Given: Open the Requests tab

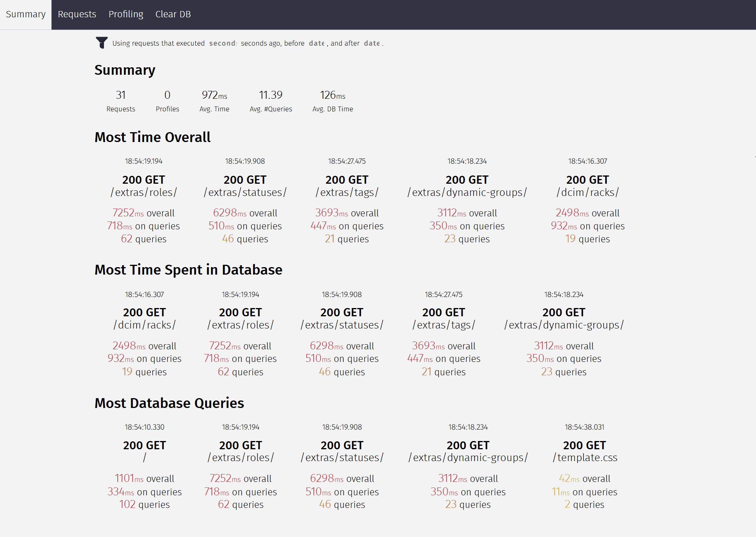Looking at the screenshot, I should [x=77, y=14].
